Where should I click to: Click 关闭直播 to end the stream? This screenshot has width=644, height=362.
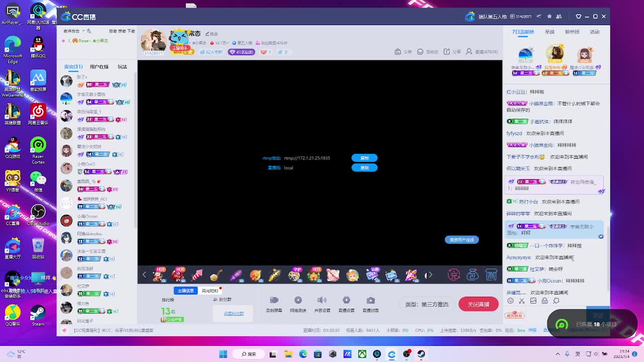click(x=478, y=304)
